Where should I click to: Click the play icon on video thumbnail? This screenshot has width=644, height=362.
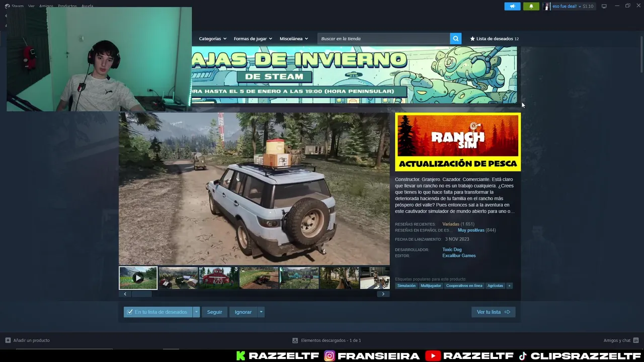point(138,278)
